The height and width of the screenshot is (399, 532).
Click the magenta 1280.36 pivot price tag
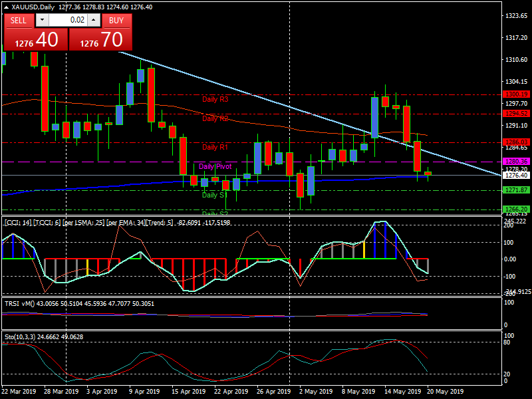(515, 162)
